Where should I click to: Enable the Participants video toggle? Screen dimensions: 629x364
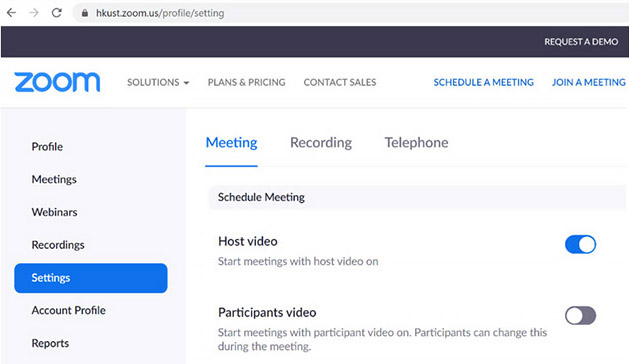point(580,315)
